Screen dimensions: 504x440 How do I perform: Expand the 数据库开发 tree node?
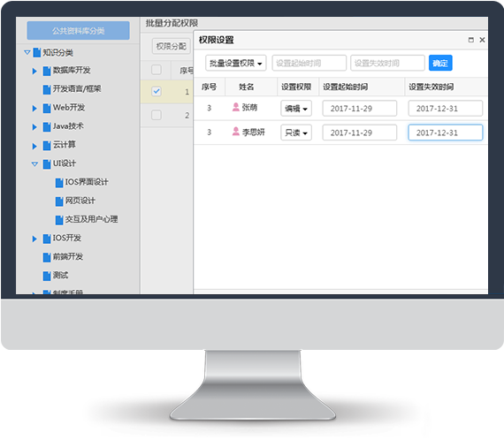pyautogui.click(x=34, y=71)
